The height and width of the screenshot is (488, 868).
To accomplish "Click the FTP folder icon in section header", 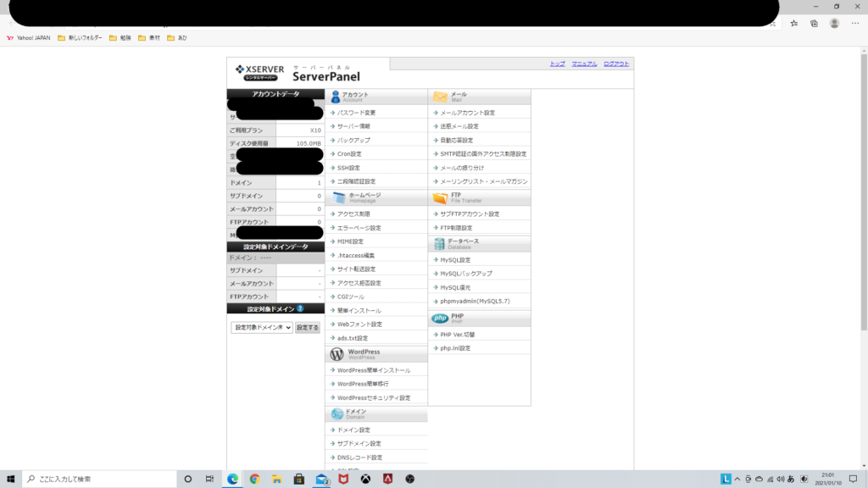I will [x=440, y=197].
